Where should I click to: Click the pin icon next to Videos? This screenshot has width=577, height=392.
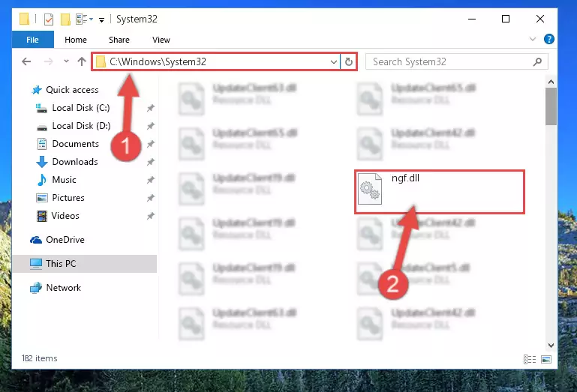click(x=150, y=216)
